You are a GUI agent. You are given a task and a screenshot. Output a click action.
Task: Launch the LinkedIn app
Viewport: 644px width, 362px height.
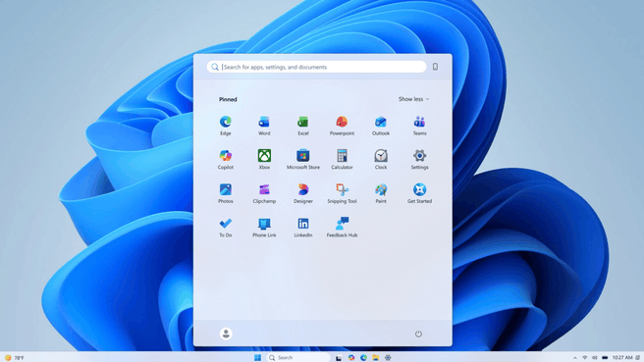(x=303, y=228)
